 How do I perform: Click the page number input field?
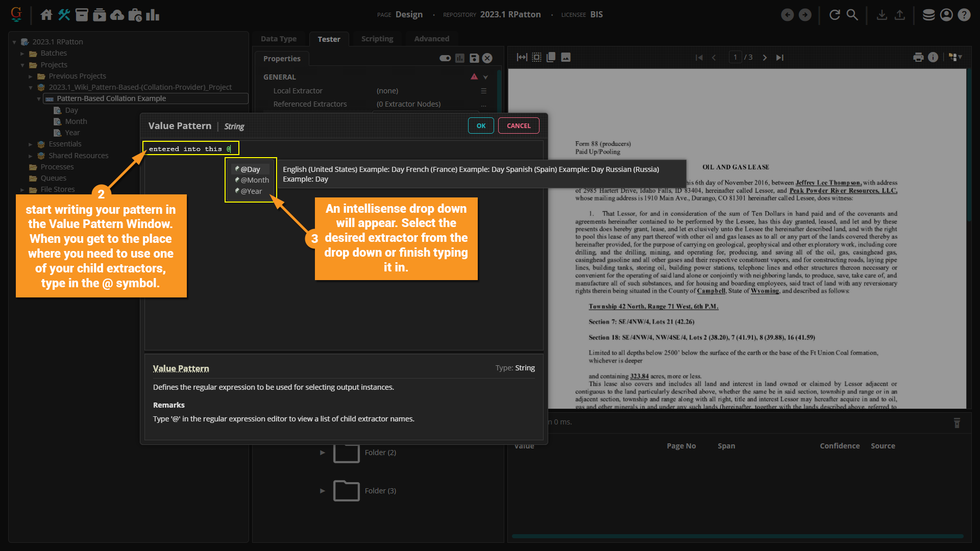(x=735, y=57)
